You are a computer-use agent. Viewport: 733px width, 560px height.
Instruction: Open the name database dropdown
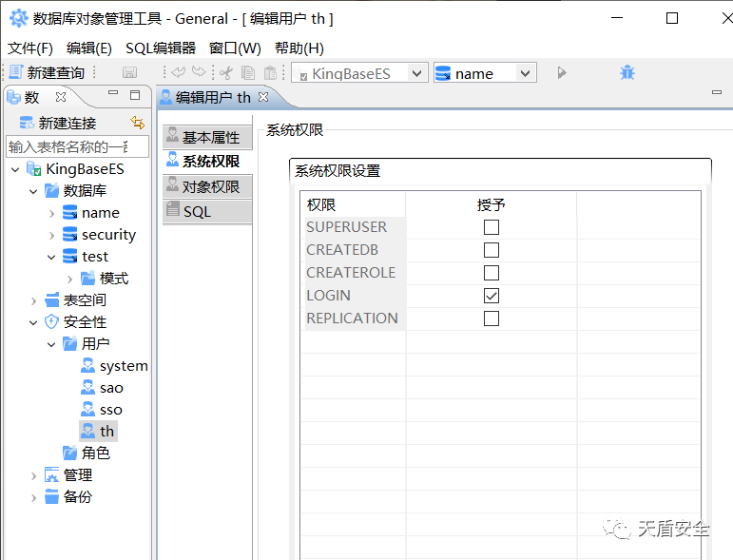(x=525, y=73)
